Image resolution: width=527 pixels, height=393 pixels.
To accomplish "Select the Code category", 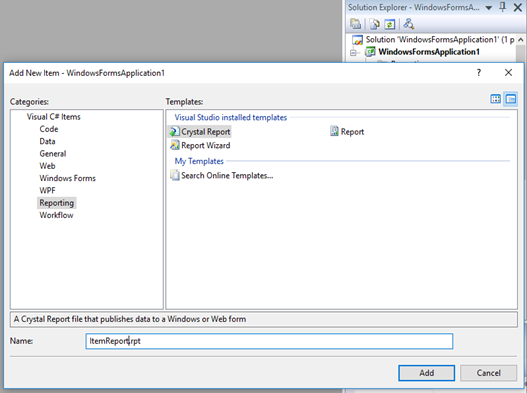I will pyautogui.click(x=49, y=129).
